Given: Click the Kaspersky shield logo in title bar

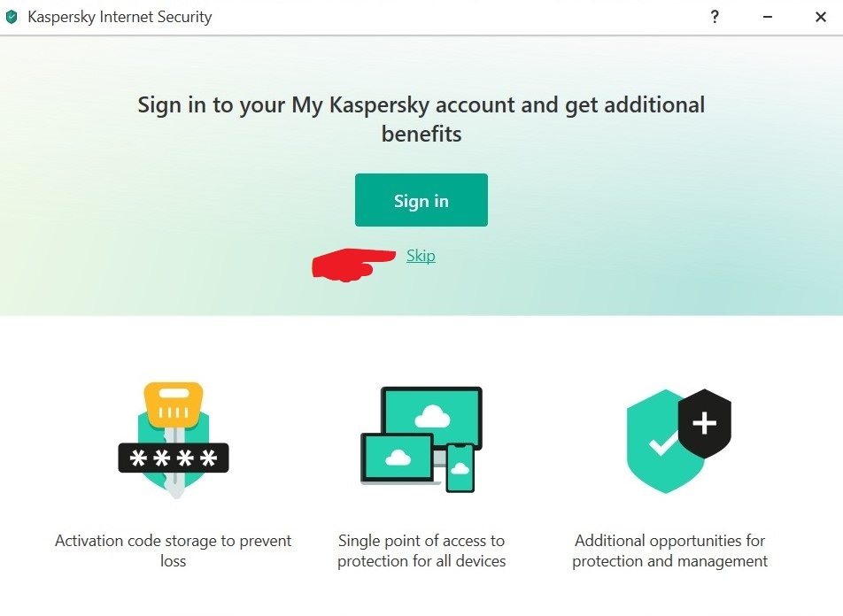Looking at the screenshot, I should 12,17.
